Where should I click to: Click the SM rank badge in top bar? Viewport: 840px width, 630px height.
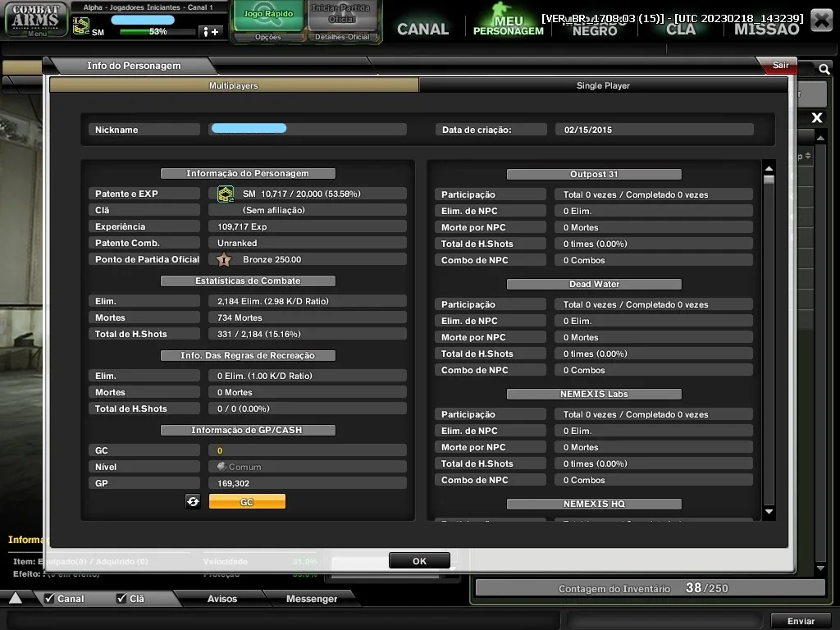tap(81, 26)
